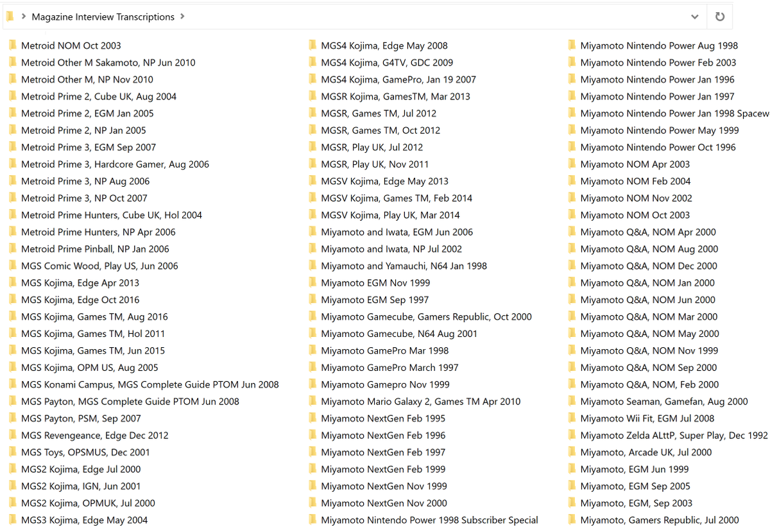
Task: Select 'MGS Kojima, Edge Apr 2013' folder name
Action: 80,283
